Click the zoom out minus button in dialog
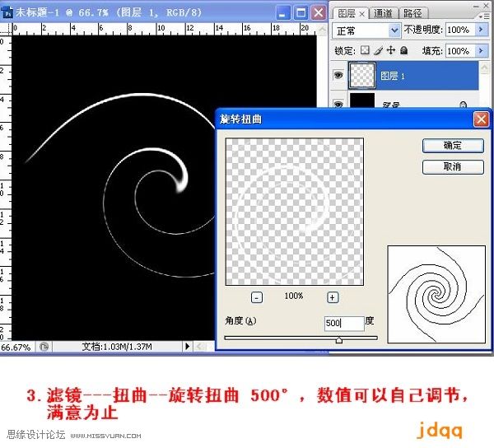This screenshot has height=448, width=494. [x=256, y=297]
